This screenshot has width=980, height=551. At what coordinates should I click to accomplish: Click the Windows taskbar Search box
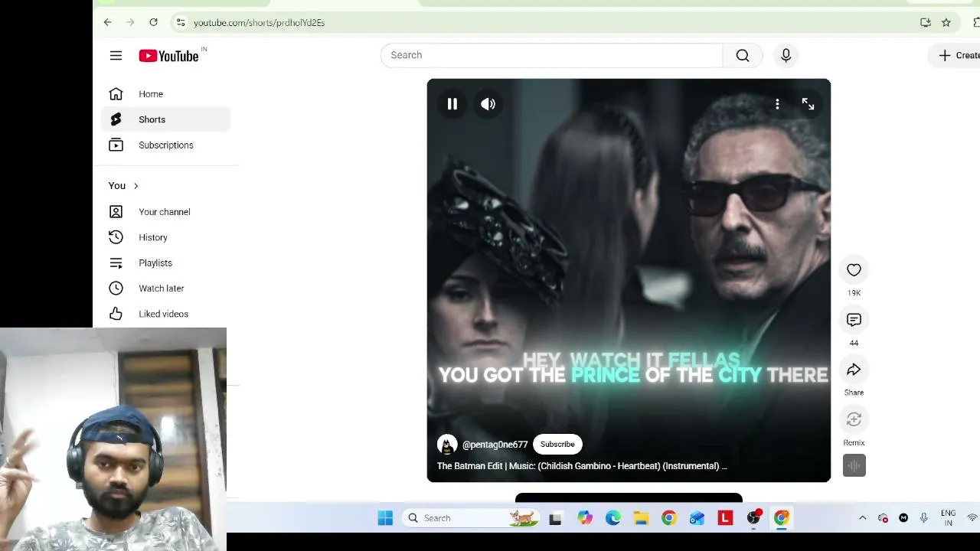471,518
